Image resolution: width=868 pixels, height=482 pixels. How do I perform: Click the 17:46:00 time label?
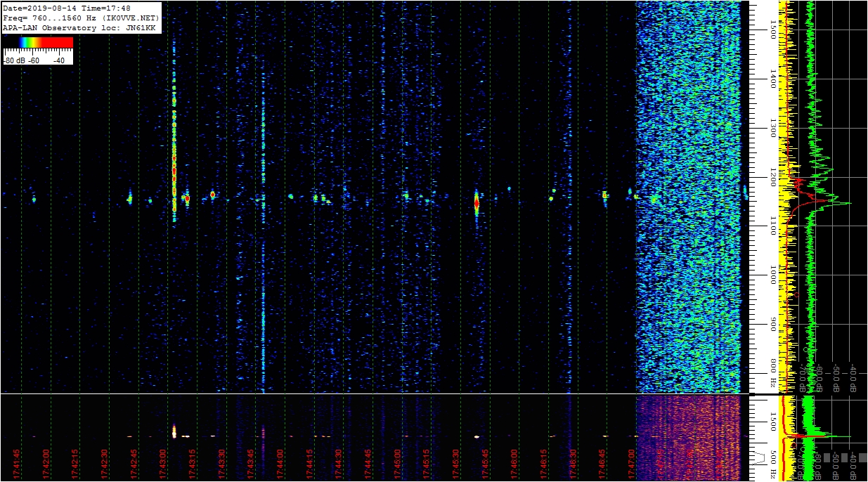click(x=514, y=464)
